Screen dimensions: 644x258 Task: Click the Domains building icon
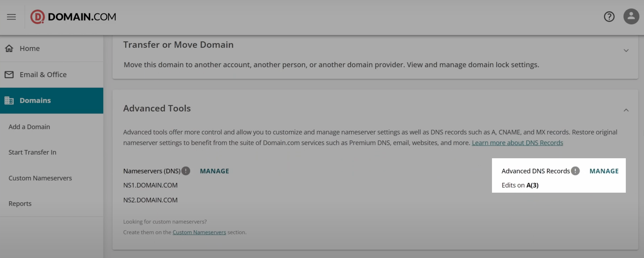pos(9,100)
